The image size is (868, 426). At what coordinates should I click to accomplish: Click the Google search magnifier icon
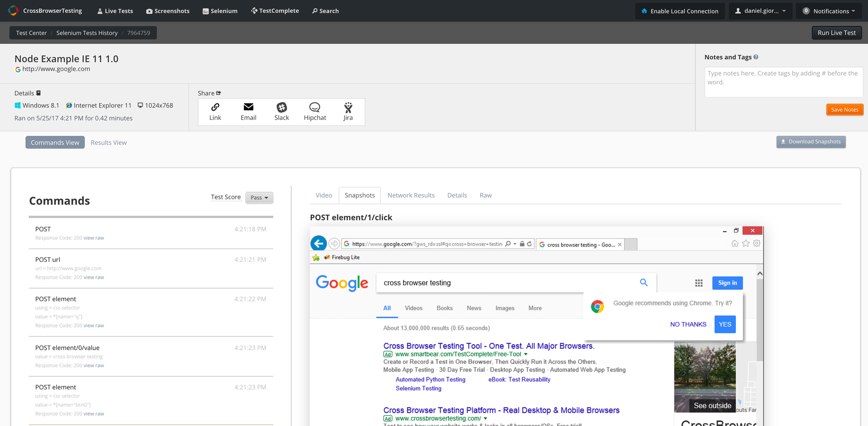[x=644, y=283]
